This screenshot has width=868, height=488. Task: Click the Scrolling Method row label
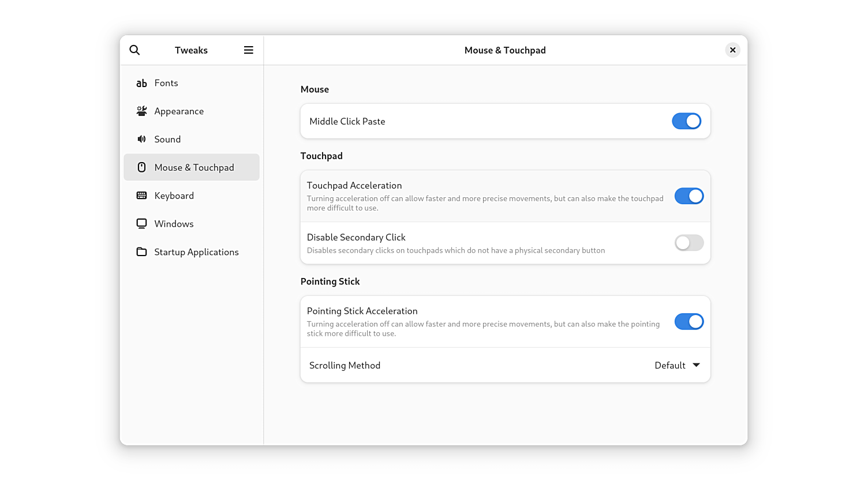(x=345, y=365)
